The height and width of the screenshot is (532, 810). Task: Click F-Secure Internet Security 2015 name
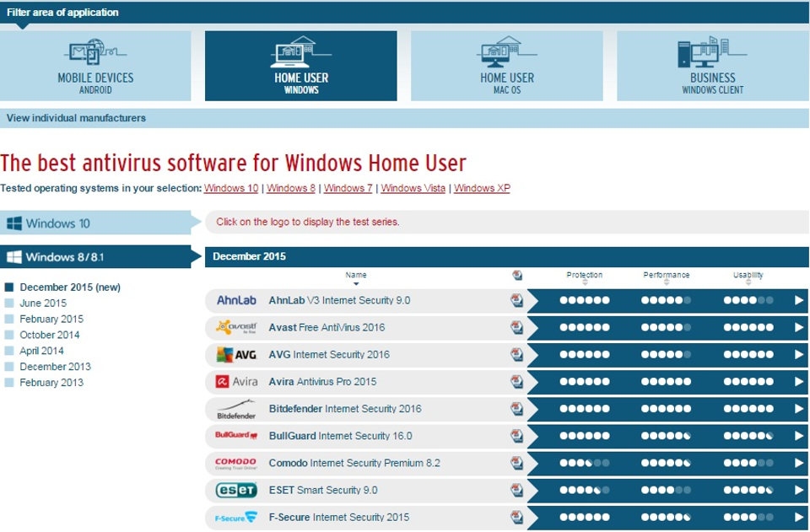point(339,517)
